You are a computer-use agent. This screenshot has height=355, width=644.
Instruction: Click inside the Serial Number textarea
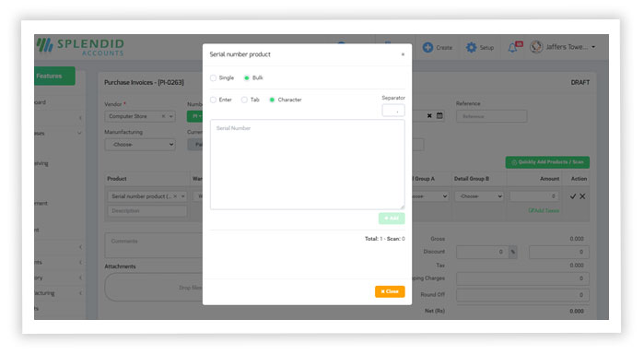point(307,164)
